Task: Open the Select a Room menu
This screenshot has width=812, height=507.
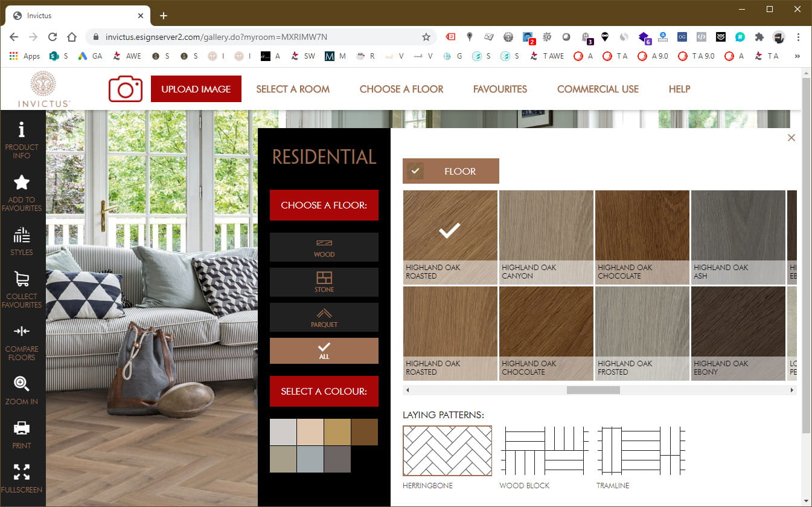Action: tap(293, 89)
